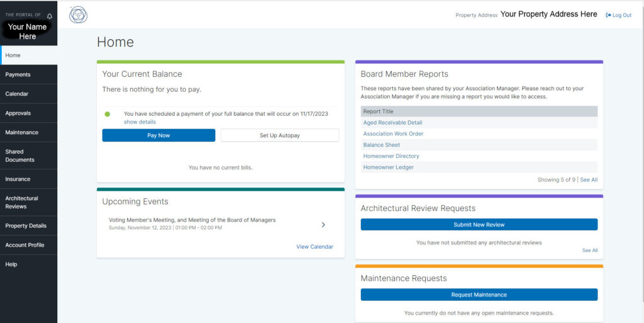The image size is (644, 323).
Task: Open the Approvals sidebar item
Action: coord(18,113)
